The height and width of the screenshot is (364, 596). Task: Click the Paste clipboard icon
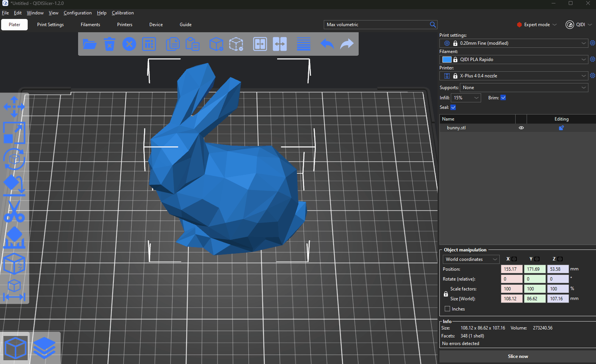pyautogui.click(x=192, y=44)
